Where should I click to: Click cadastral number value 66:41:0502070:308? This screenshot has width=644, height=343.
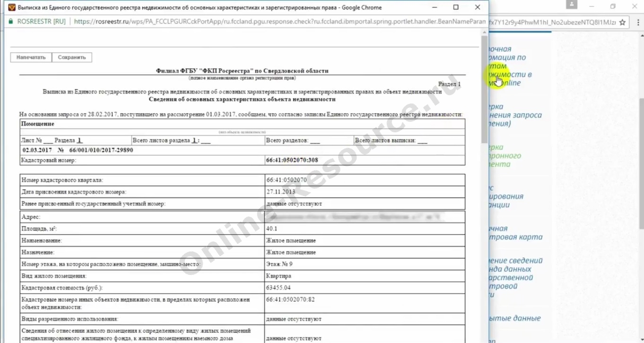pos(292,160)
